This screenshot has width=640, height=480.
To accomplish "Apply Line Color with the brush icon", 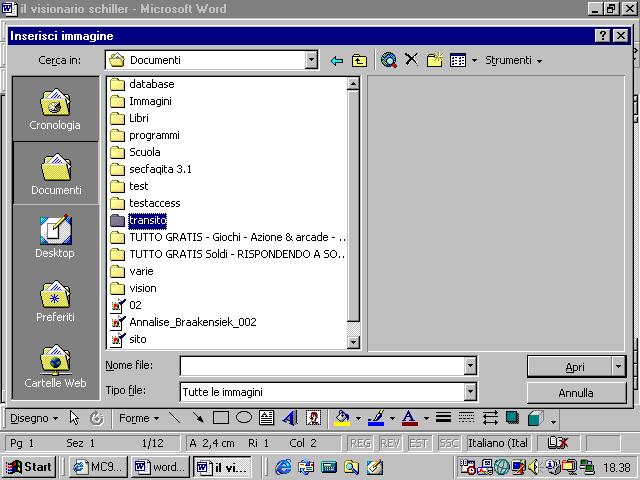I will point(376,418).
